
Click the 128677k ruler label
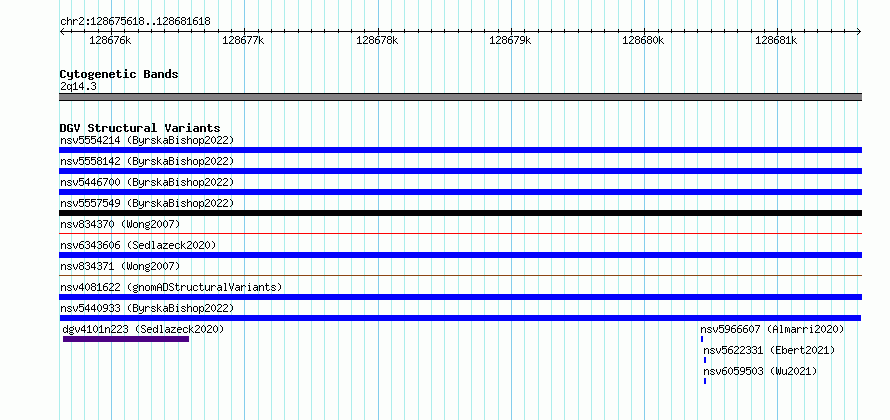pos(243,40)
